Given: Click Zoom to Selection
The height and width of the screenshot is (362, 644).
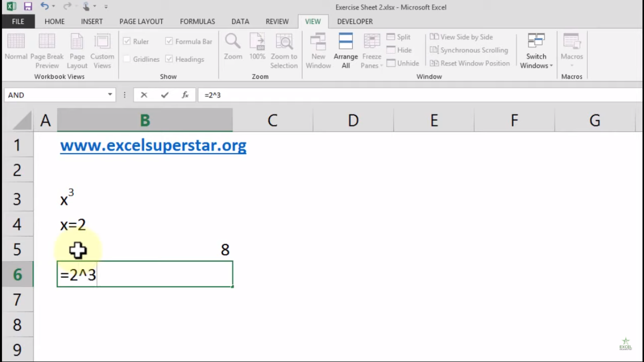Looking at the screenshot, I should (284, 51).
